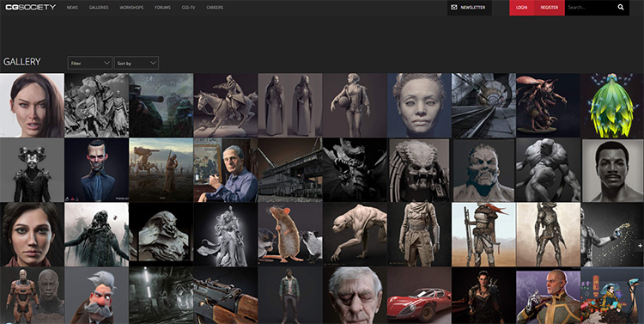
Task: Open the dark feathered creature in mist thumbnail
Action: coord(96,235)
